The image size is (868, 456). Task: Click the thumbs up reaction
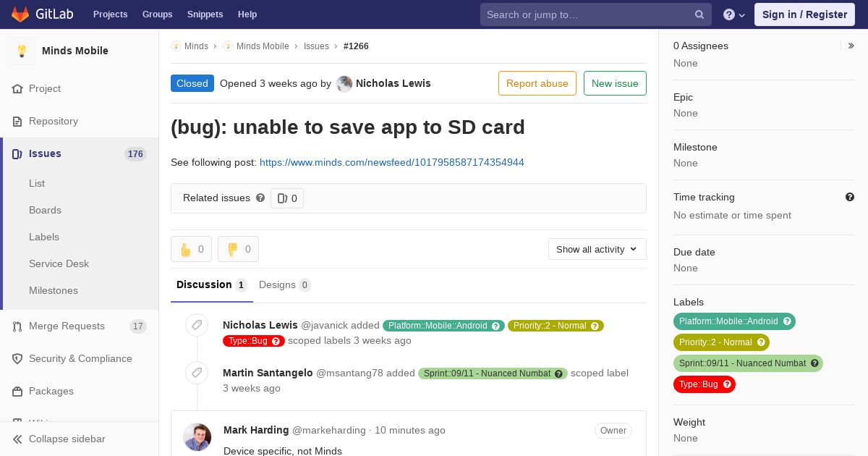click(x=191, y=249)
